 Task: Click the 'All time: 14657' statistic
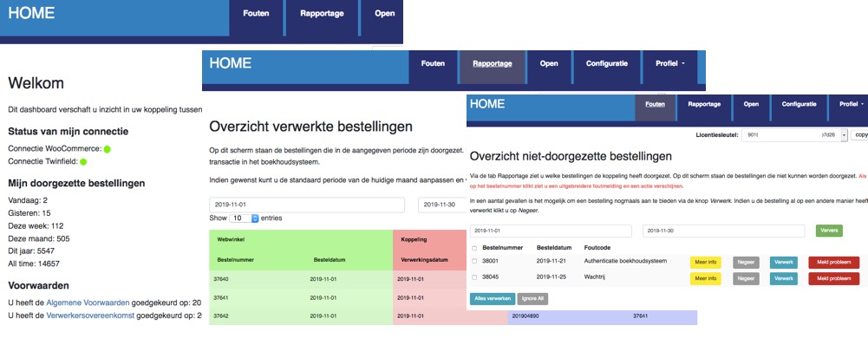pos(34,264)
